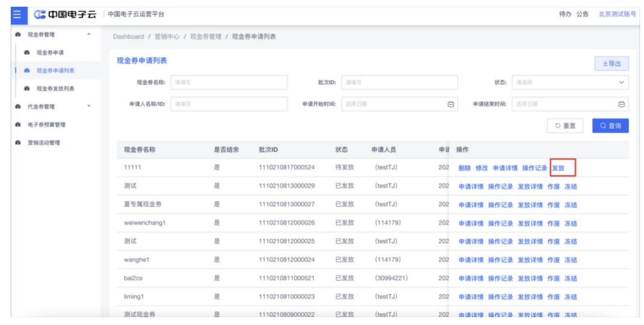Open 操作记录 for the wanghe1 row
The height and width of the screenshot is (325, 644).
[x=501, y=260]
